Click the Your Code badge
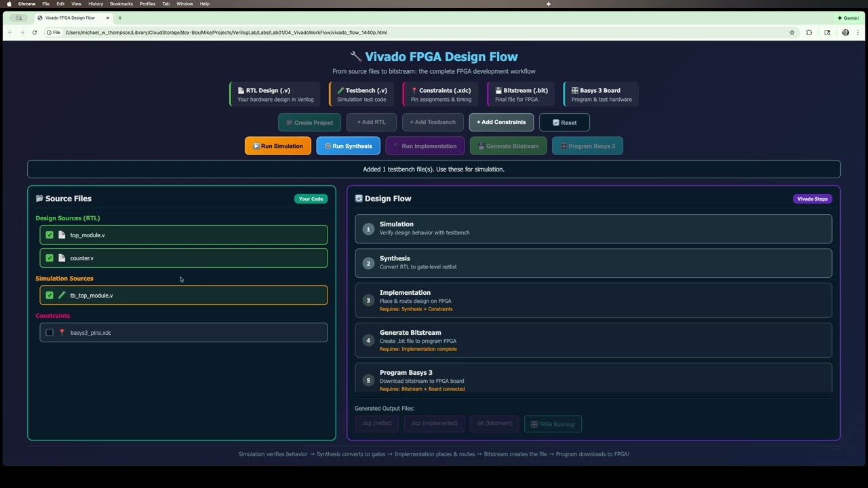Screen dimensions: 868x488 click(311, 199)
